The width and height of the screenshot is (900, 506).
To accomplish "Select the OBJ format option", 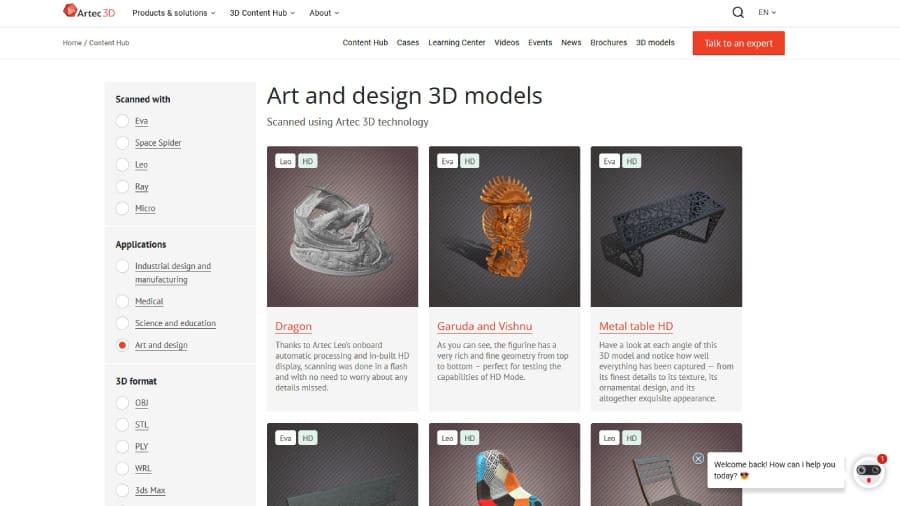I will point(122,403).
